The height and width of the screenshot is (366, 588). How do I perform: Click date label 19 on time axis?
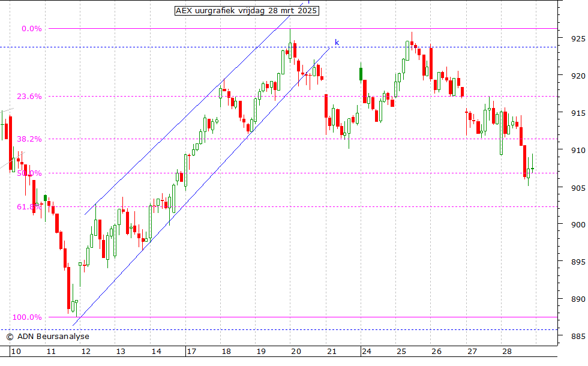click(x=261, y=352)
